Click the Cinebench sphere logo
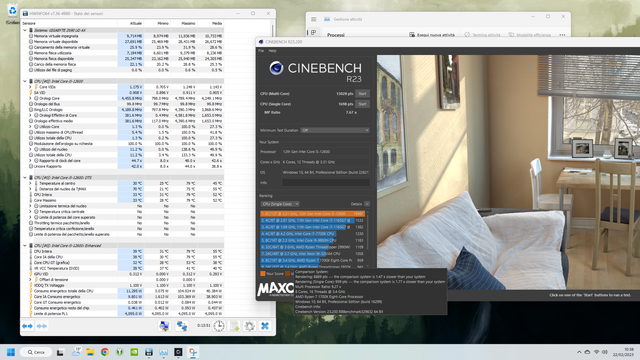Image resolution: width=640 pixels, height=360 pixels. pos(276,68)
